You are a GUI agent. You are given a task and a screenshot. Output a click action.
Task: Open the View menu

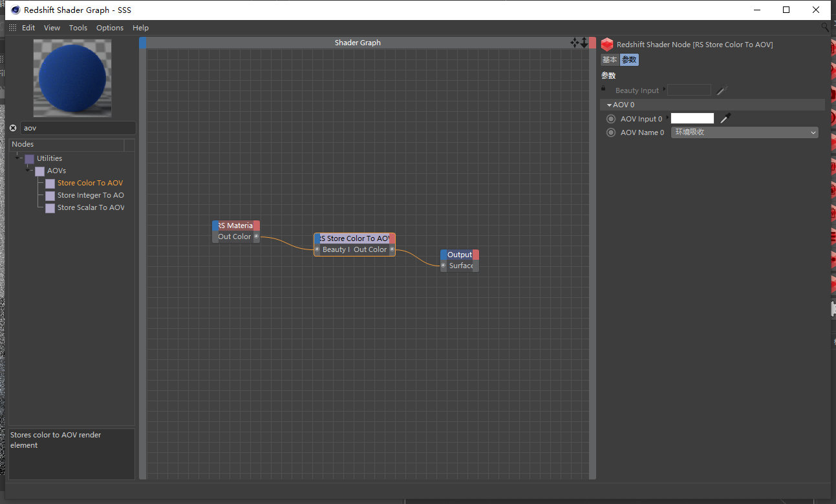(x=52, y=28)
